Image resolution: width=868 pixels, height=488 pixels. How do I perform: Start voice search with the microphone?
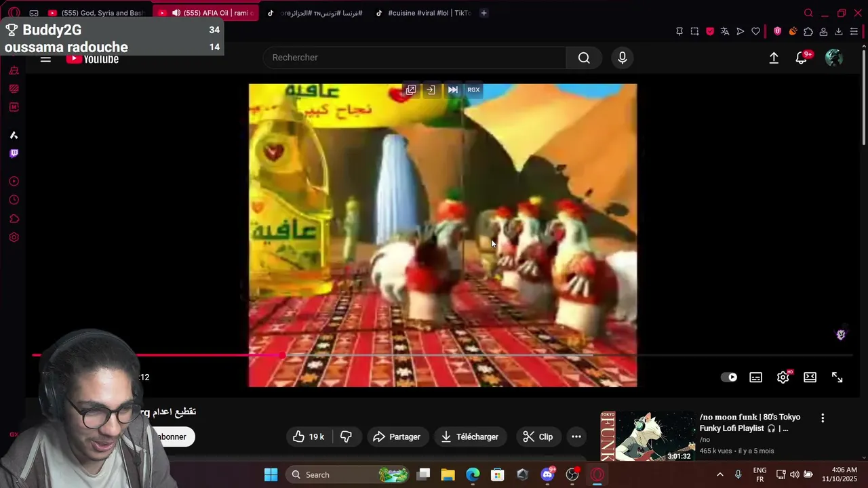(x=623, y=58)
